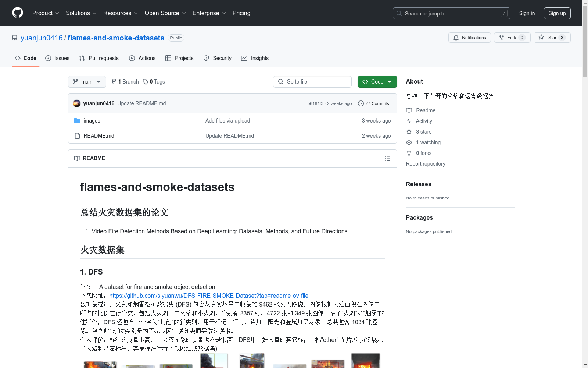
Task: Click the Public visibility badge
Action: 176,38
